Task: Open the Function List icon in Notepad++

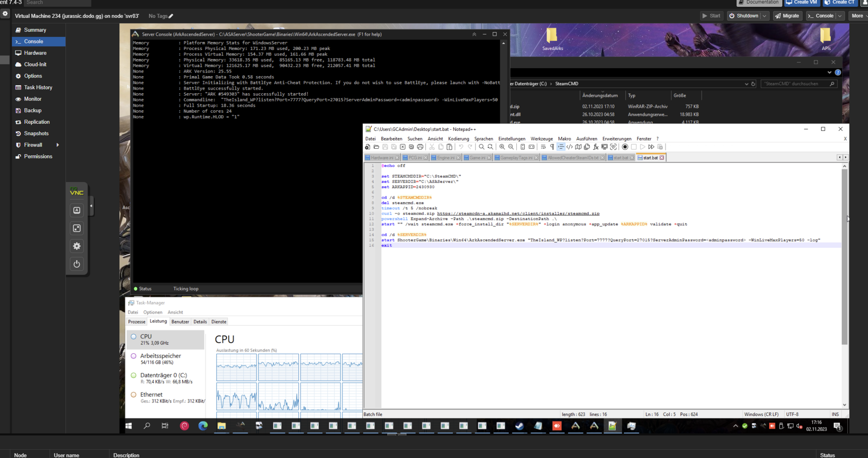Action: coord(595,147)
